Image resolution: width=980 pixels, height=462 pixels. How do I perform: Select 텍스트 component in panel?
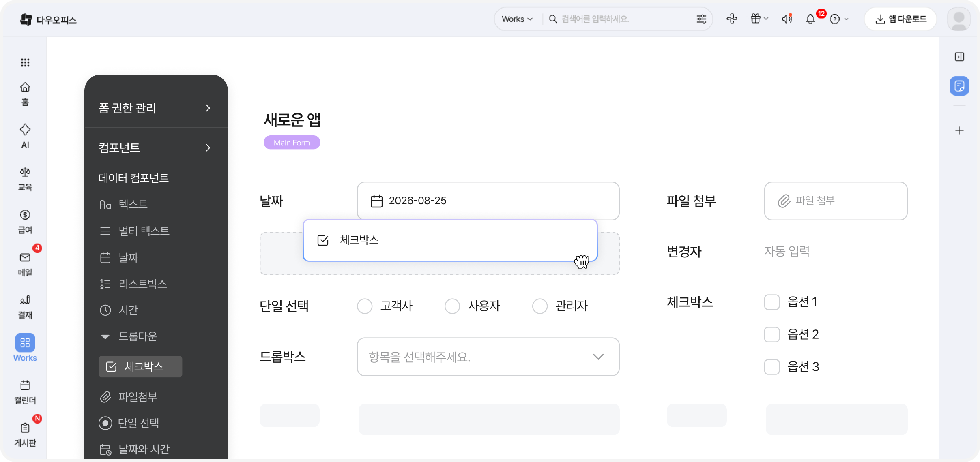123,204
